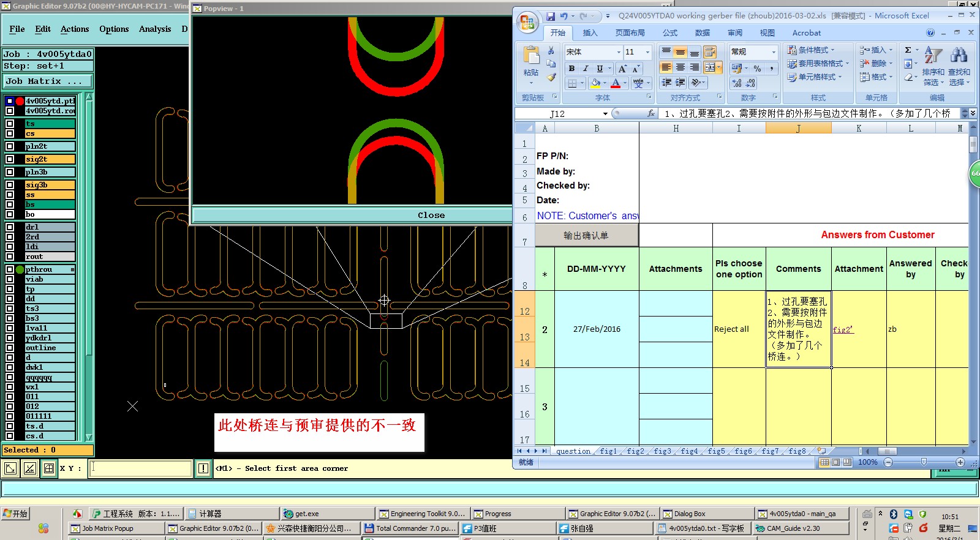Screen dimensions: 980x540
Task: Open the Analysis menu in Graphic Editor
Action: [155, 29]
